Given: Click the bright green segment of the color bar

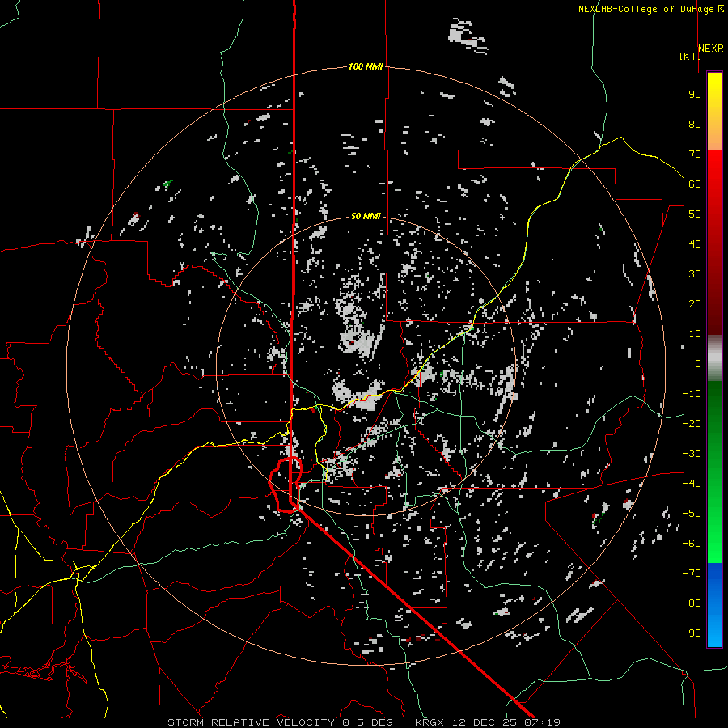Looking at the screenshot, I should coord(714,544).
